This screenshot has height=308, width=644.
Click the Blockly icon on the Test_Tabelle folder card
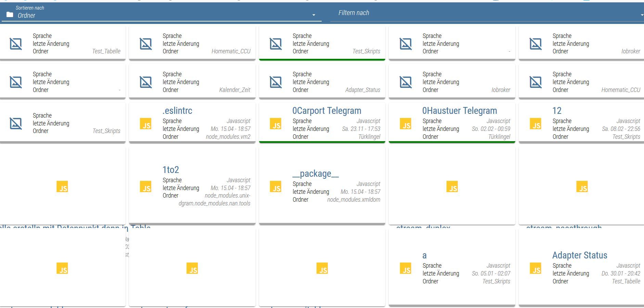point(16,44)
